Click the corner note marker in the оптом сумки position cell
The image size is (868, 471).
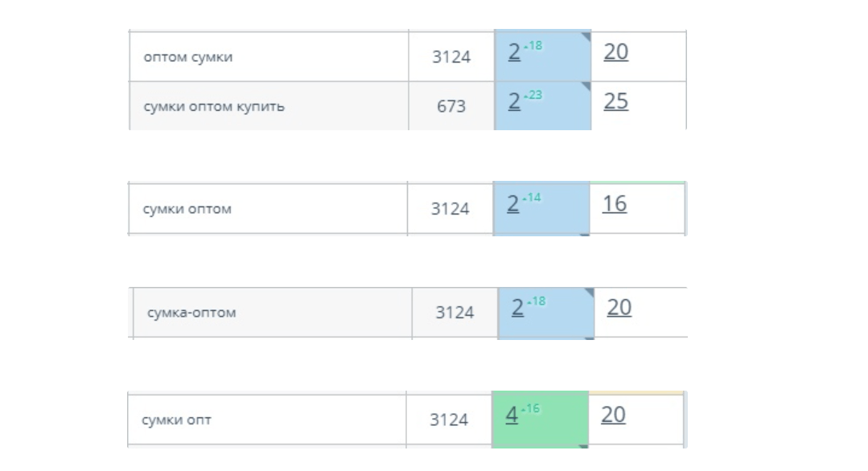586,36
